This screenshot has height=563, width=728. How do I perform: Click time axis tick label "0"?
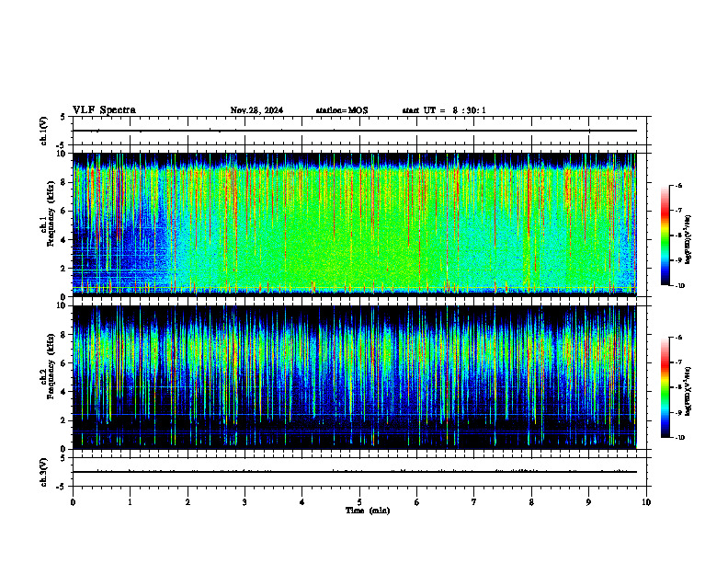tap(73, 502)
